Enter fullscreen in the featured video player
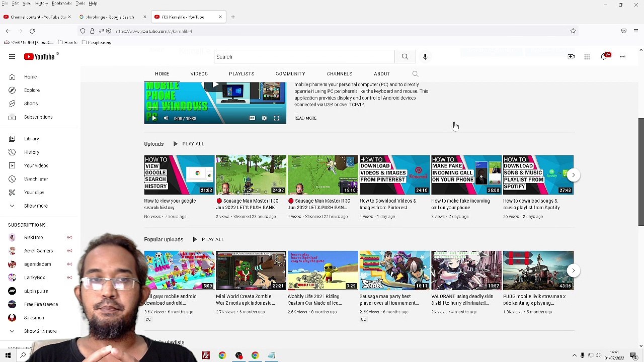The width and height of the screenshot is (644, 362). pyautogui.click(x=276, y=118)
